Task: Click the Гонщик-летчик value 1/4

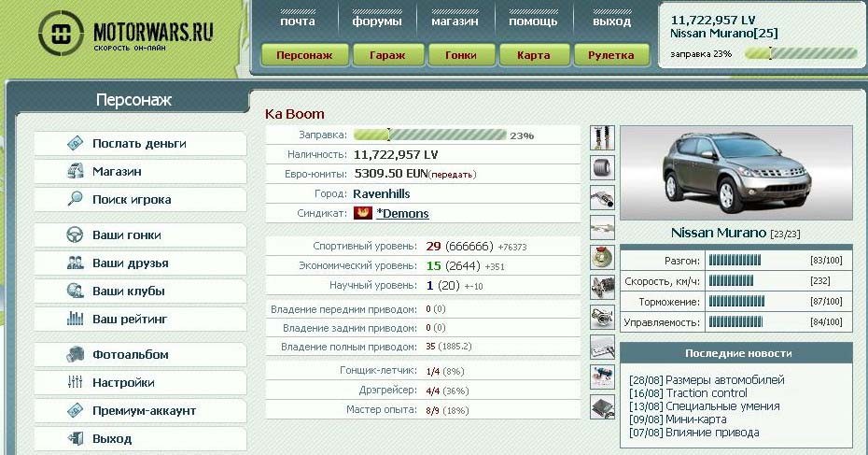Action: pyautogui.click(x=432, y=371)
